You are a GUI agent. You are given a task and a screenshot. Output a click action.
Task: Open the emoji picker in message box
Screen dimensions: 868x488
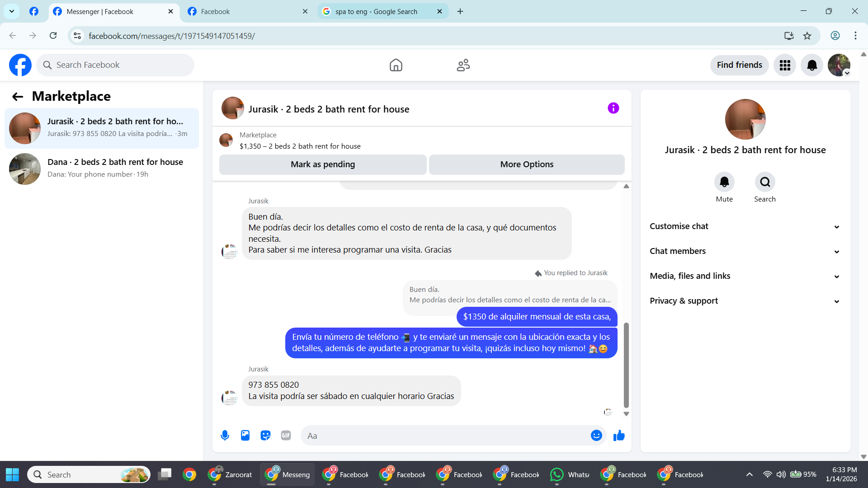[596, 436]
